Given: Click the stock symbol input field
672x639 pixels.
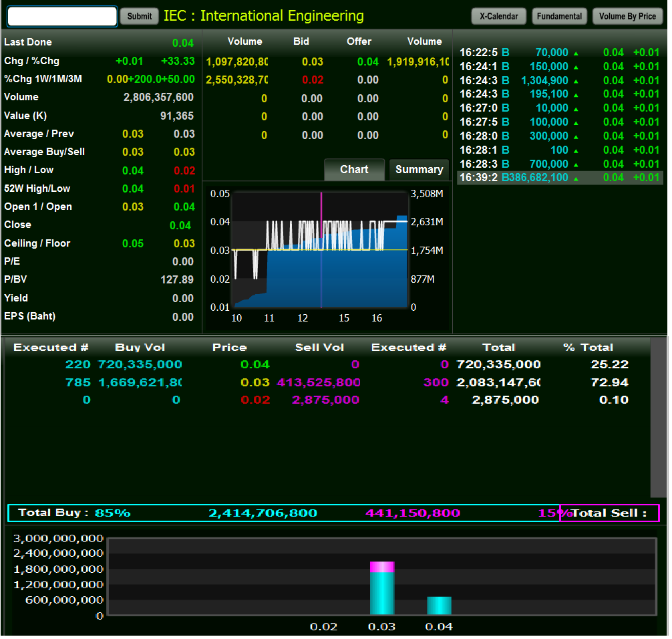Looking at the screenshot, I should point(62,16).
